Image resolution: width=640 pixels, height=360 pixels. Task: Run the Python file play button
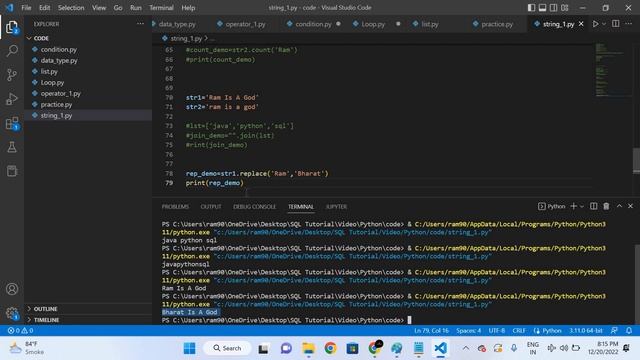coord(596,24)
